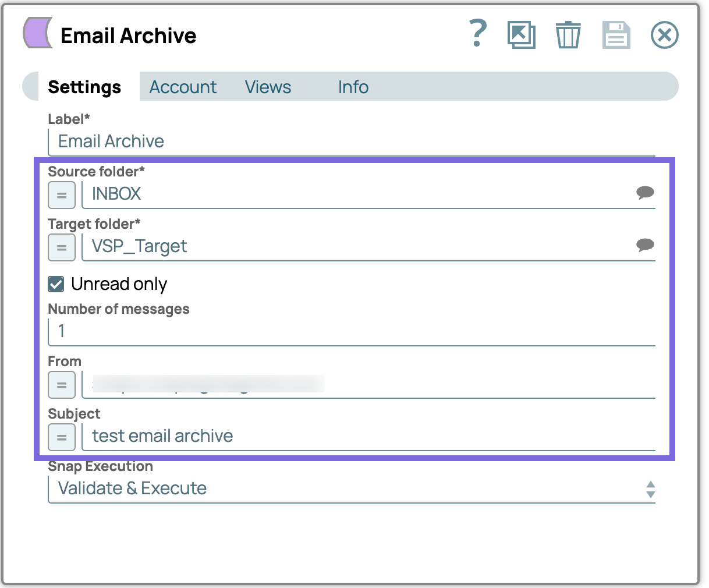Open the help question mark icon
This screenshot has height=588, width=709.
pos(477,34)
